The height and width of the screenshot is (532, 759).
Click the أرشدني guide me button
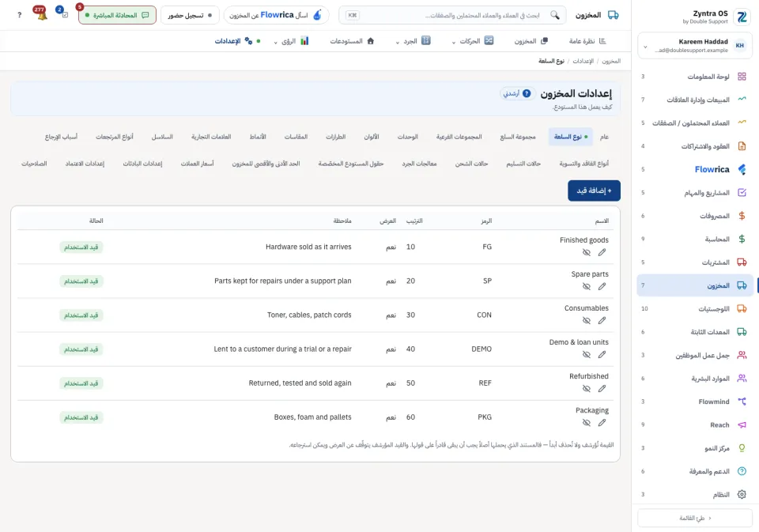pyautogui.click(x=516, y=93)
